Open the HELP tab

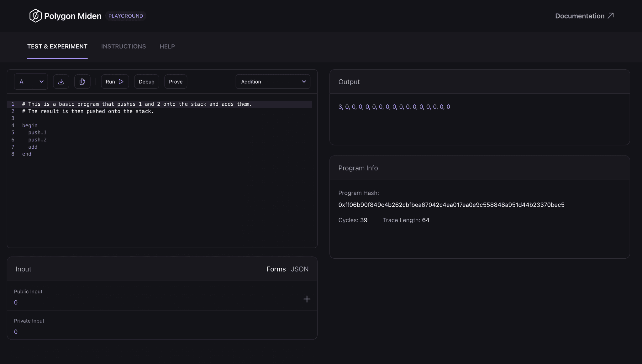coord(167,46)
